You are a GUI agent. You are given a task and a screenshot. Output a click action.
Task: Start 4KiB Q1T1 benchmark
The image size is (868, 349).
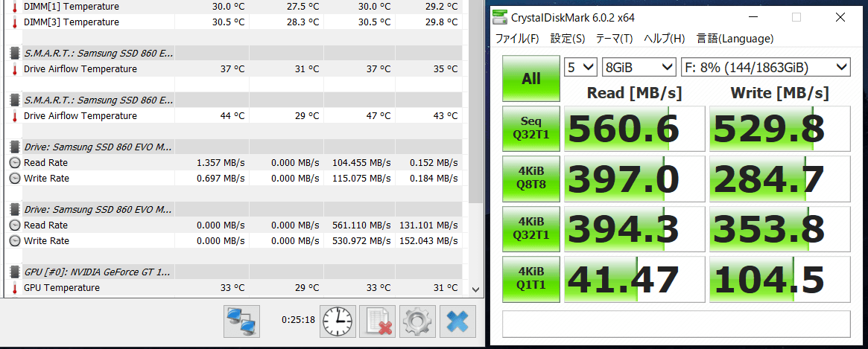click(x=531, y=279)
